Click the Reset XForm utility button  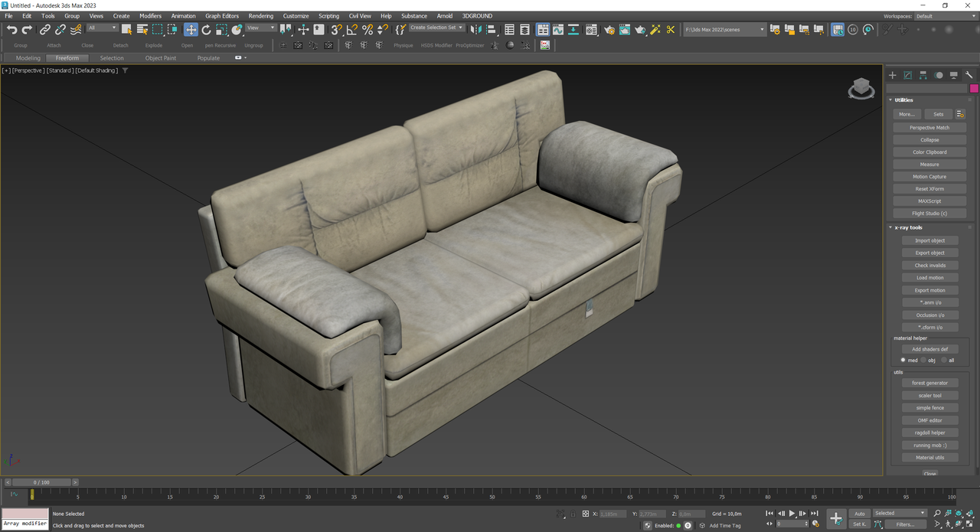point(929,189)
